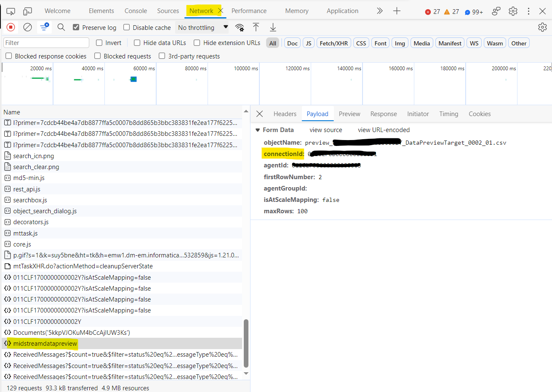The image size is (552, 392).
Task: Switch to the Console tab
Action: coord(136,11)
